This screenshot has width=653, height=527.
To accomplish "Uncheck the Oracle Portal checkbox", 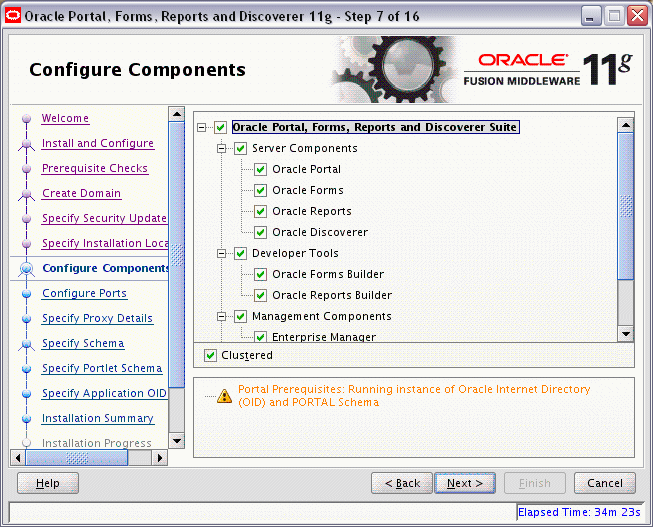I will 261,169.
